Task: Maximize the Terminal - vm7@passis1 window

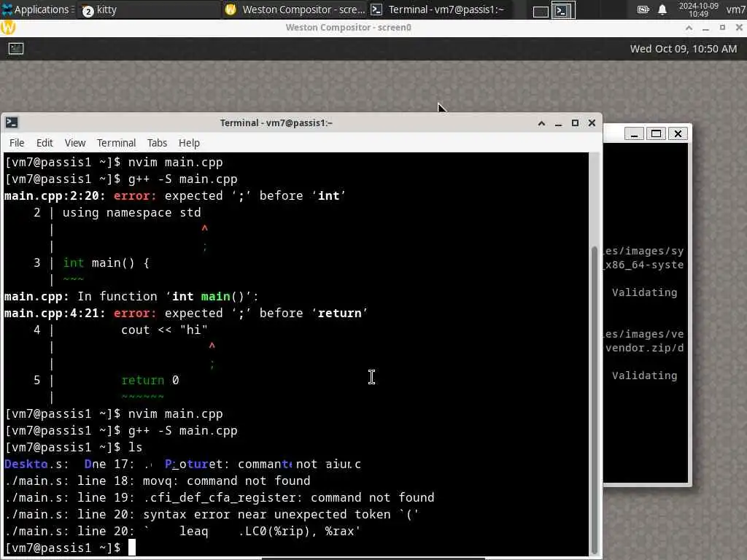Action: [575, 123]
